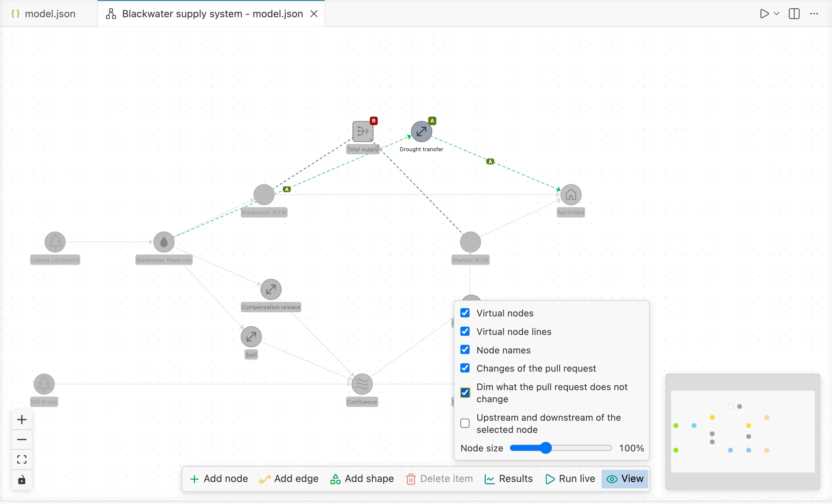Select the Confluence river node icon
Image resolution: width=832 pixels, height=504 pixels.
(x=362, y=384)
